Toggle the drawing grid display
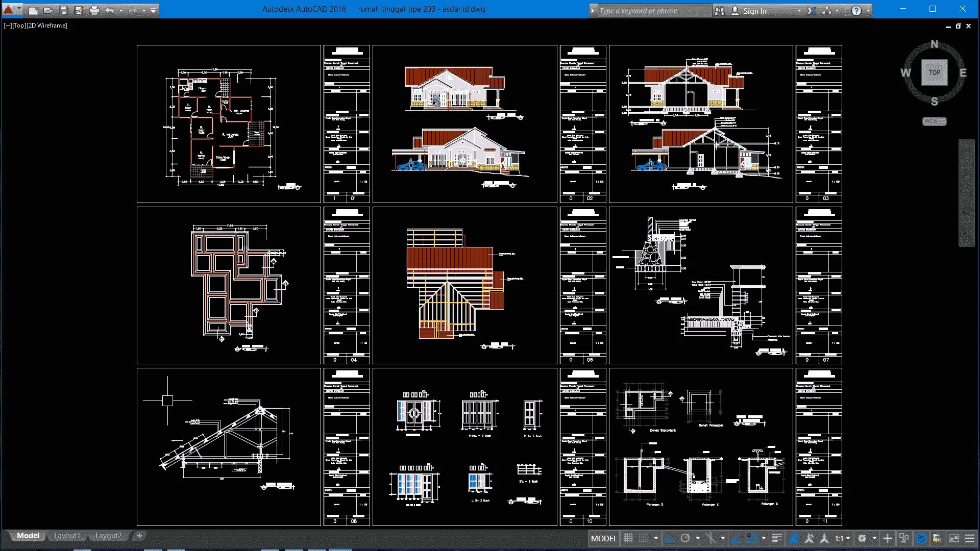The width and height of the screenshot is (980, 551). click(628, 538)
